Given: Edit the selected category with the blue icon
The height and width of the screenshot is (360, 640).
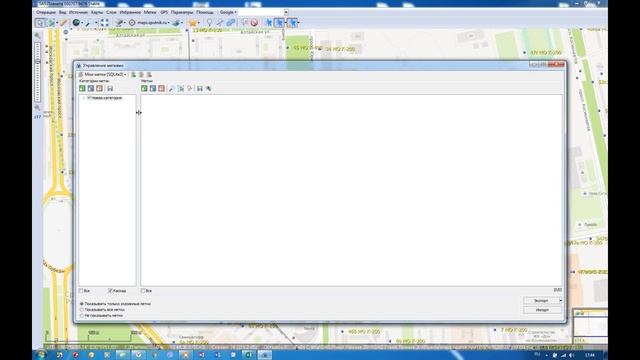Looking at the screenshot, I should (x=91, y=88).
